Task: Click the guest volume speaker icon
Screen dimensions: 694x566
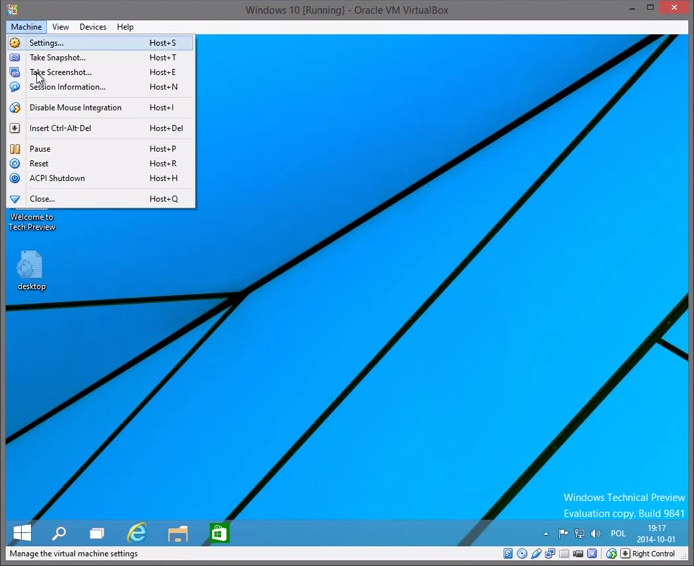Action: [596, 534]
